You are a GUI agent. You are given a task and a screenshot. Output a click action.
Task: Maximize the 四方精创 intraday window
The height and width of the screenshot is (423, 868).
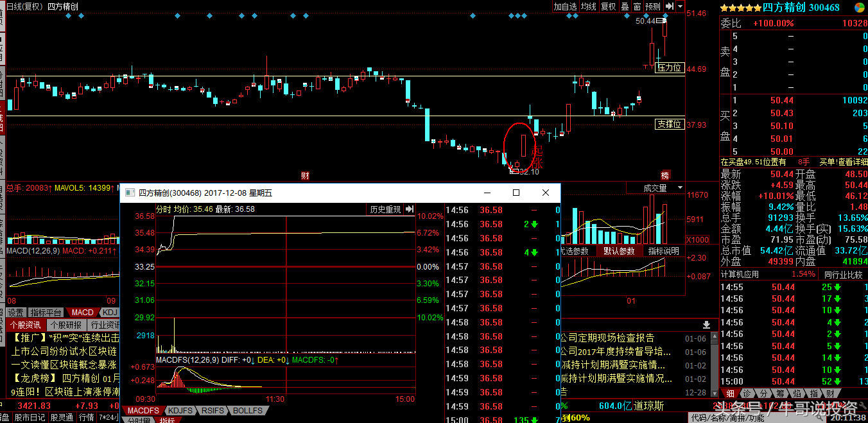click(x=516, y=193)
